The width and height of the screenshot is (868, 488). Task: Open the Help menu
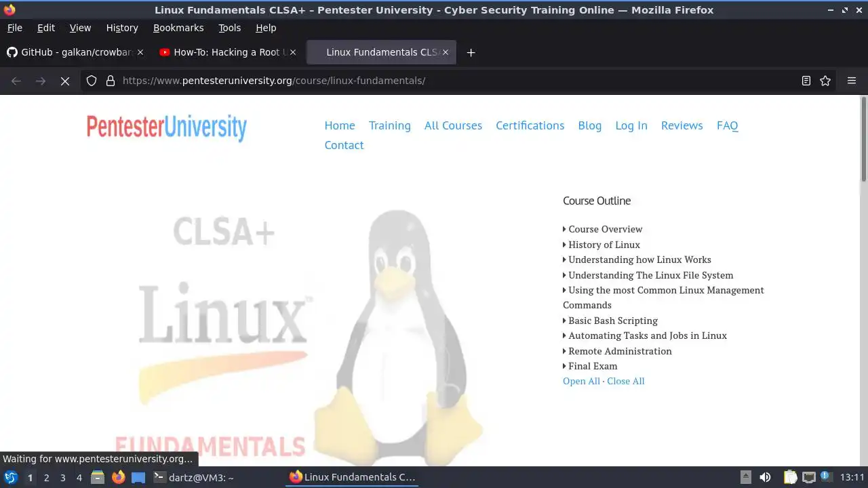point(266,28)
